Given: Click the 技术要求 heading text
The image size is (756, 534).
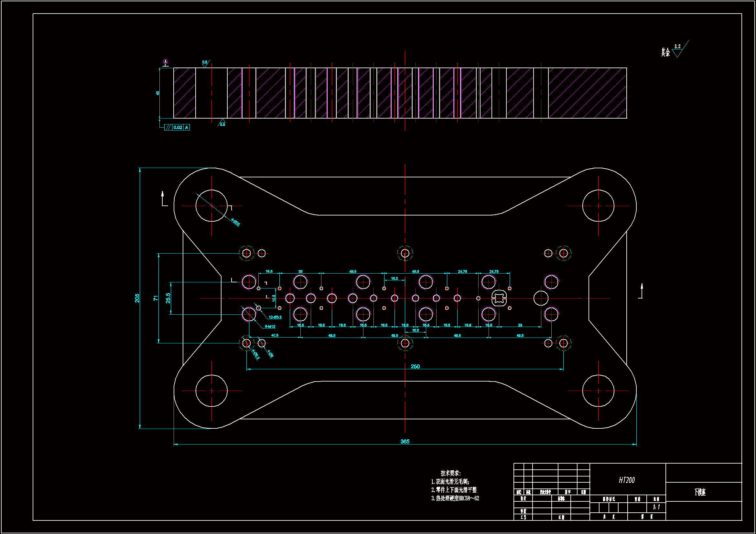Looking at the screenshot, I should coord(450,473).
